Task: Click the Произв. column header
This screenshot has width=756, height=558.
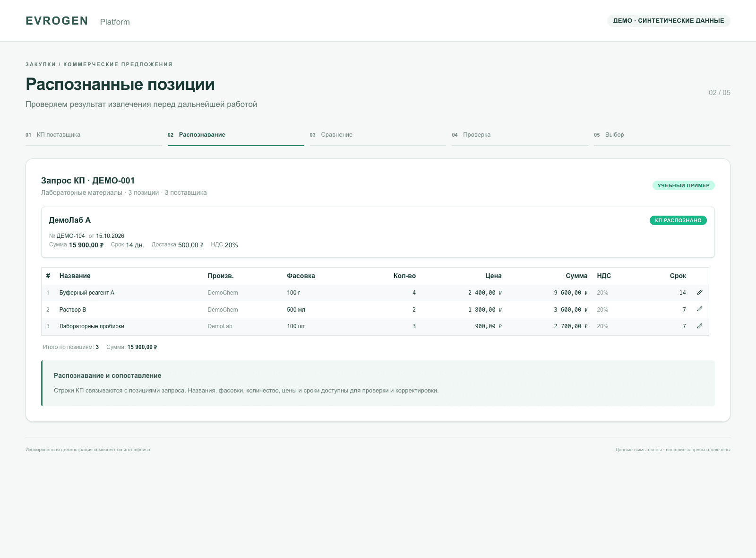Action: 221,276
